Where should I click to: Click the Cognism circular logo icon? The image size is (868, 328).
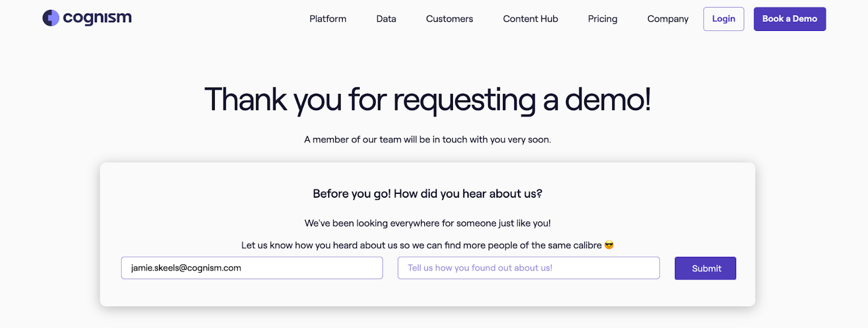(50, 18)
